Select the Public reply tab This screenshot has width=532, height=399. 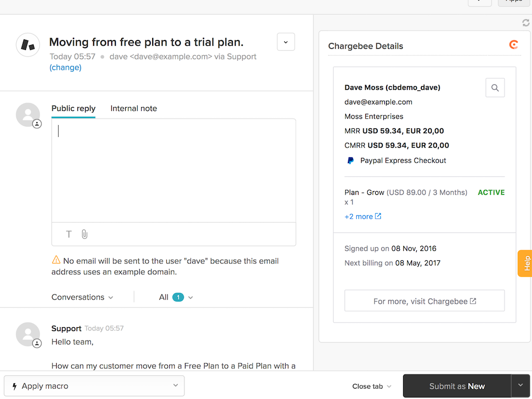coord(73,109)
